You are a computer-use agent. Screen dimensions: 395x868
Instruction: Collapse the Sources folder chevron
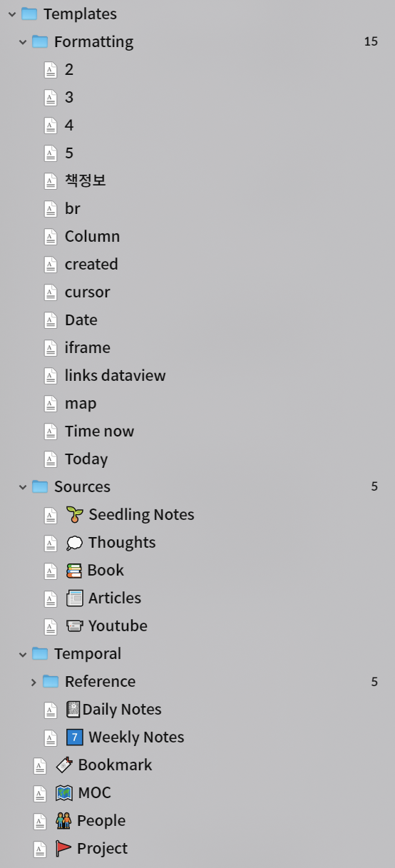coord(22,486)
